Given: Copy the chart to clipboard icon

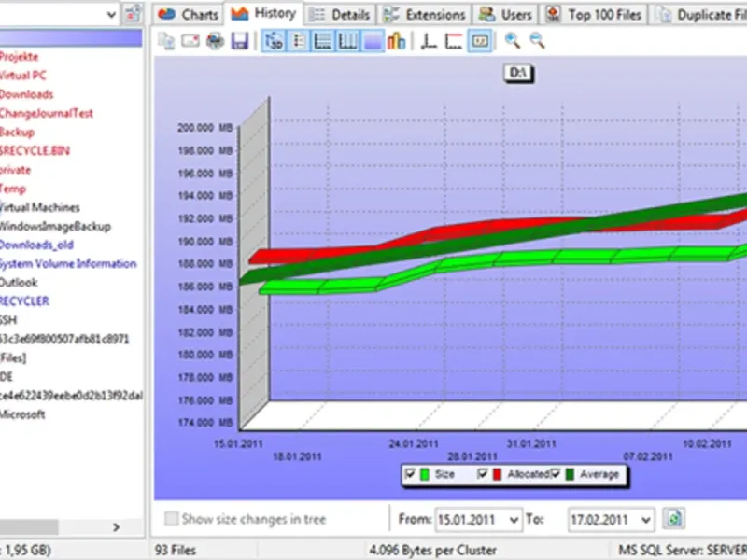Looking at the screenshot, I should coord(166,41).
